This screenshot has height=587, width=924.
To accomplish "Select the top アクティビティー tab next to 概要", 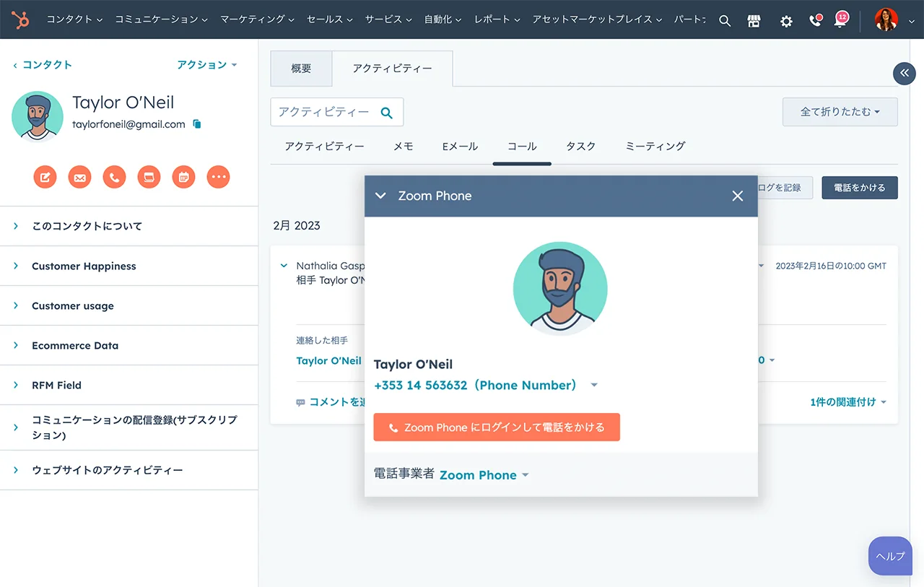I will tap(392, 69).
